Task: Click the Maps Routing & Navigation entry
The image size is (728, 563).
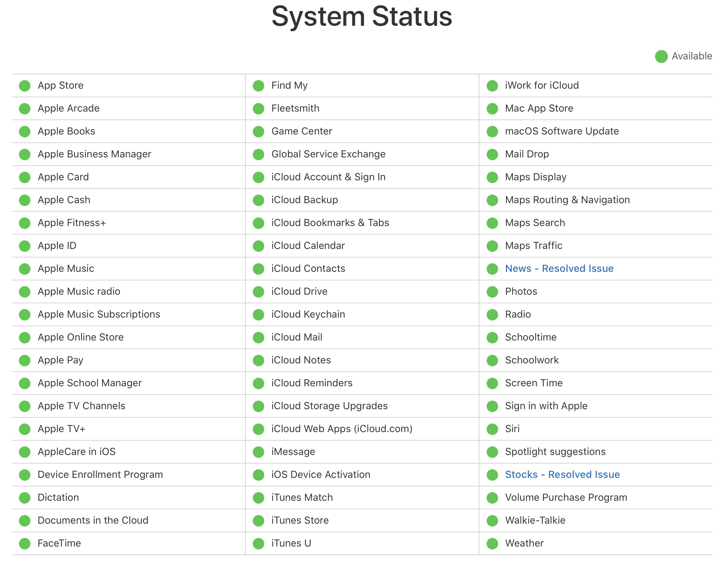Action: click(567, 200)
